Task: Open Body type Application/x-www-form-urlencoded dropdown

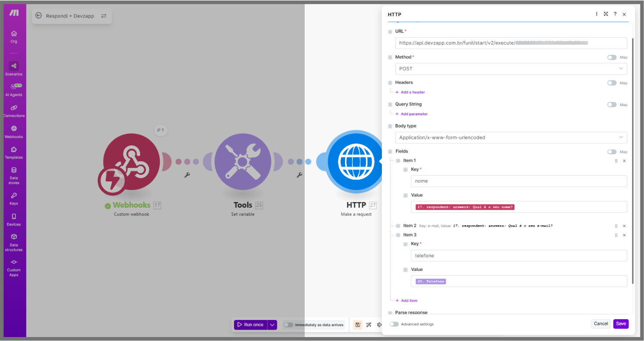Action: pyautogui.click(x=511, y=138)
